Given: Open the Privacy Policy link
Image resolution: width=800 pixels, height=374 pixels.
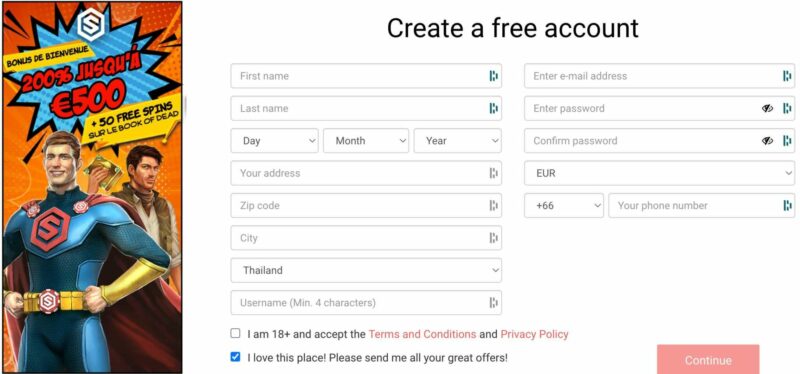Looking at the screenshot, I should [x=534, y=334].
